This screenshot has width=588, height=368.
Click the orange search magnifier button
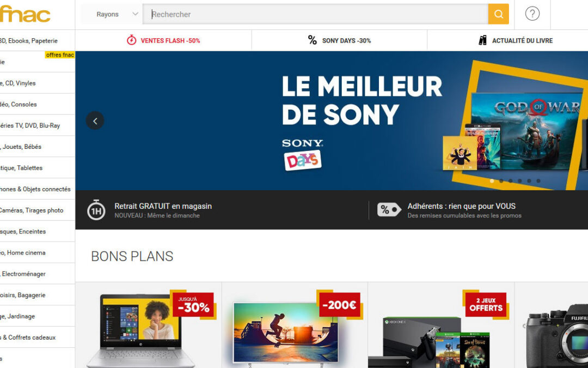click(x=498, y=14)
